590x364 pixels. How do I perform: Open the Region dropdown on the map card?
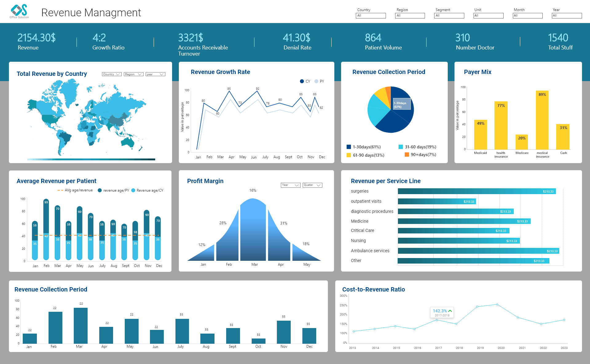133,74
